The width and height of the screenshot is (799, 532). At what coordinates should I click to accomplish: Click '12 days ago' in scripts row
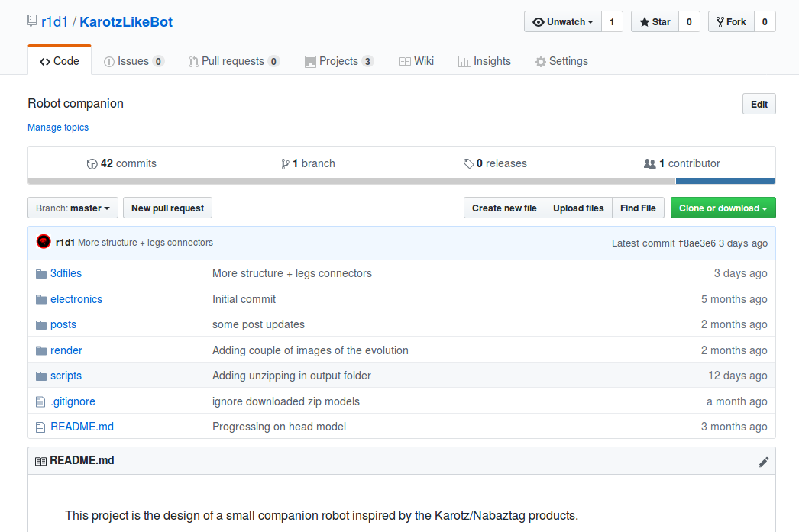pyautogui.click(x=737, y=376)
